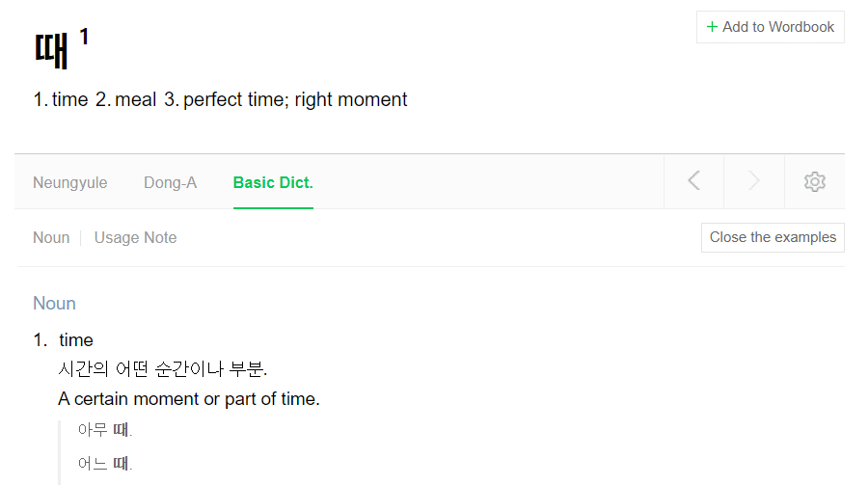
Task: Go to next dictionary with right chevron
Action: pos(754,180)
